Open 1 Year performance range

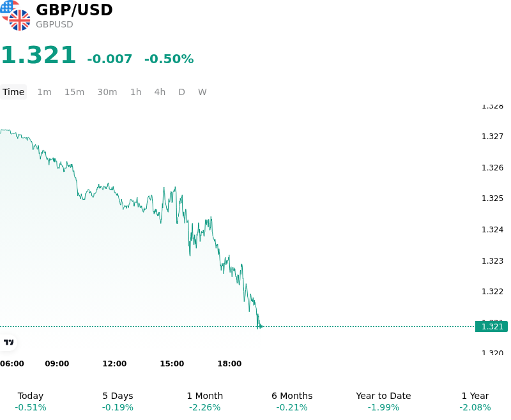pyautogui.click(x=475, y=401)
